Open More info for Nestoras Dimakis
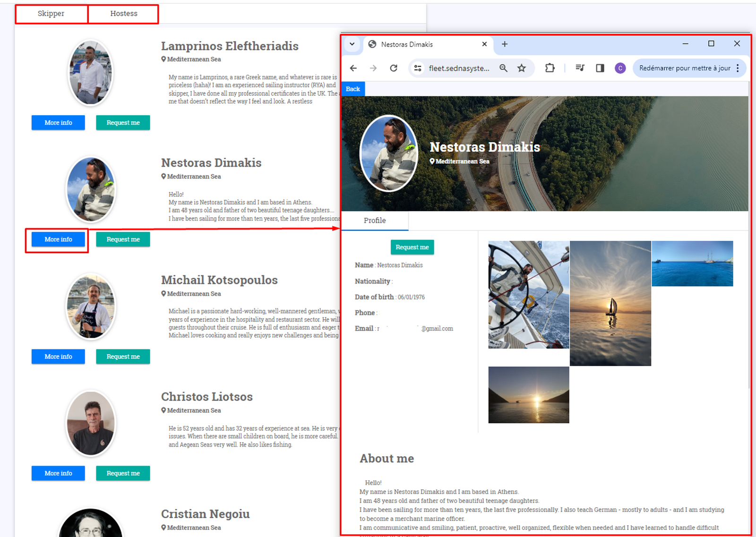The width and height of the screenshot is (756, 537). click(58, 239)
